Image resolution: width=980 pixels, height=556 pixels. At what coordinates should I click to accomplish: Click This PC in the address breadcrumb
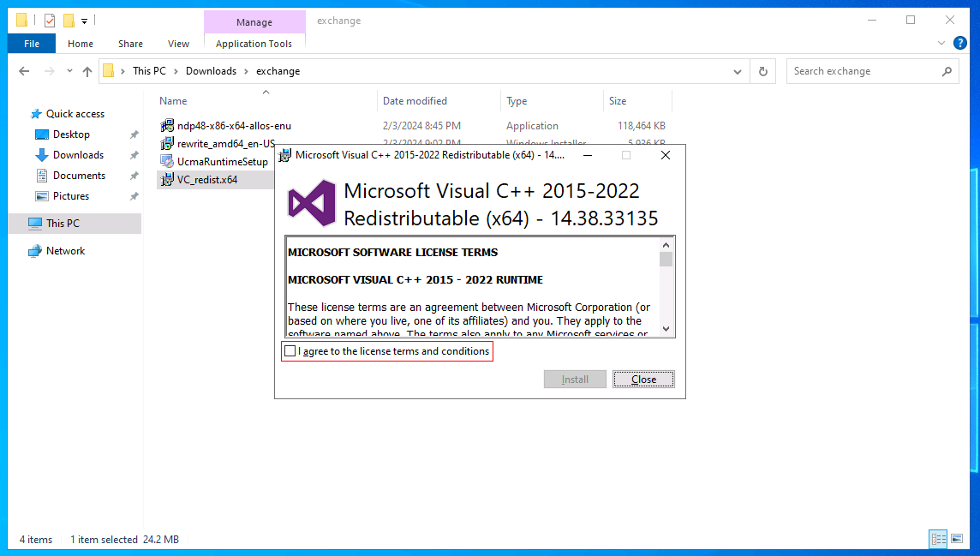149,71
